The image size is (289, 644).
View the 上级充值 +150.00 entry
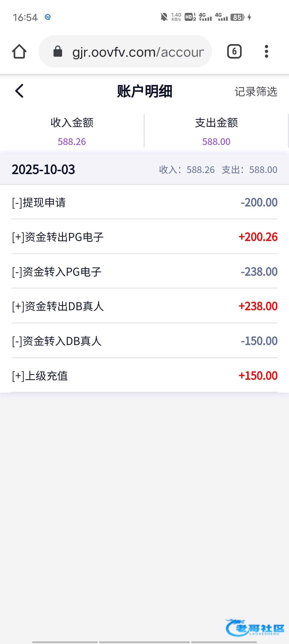[144, 376]
